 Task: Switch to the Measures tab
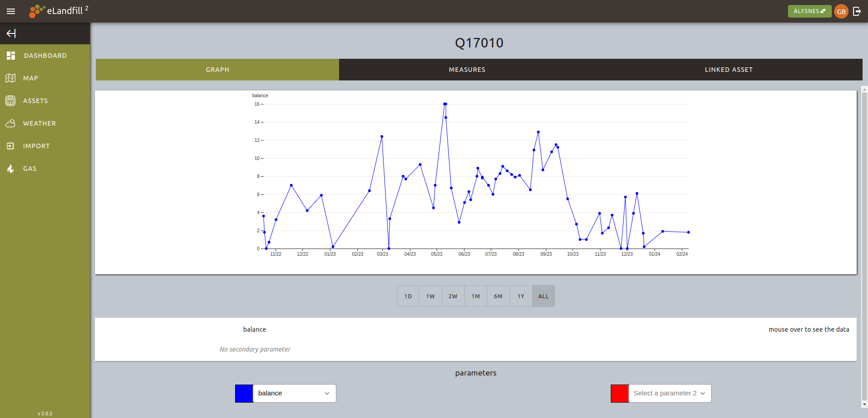(467, 70)
